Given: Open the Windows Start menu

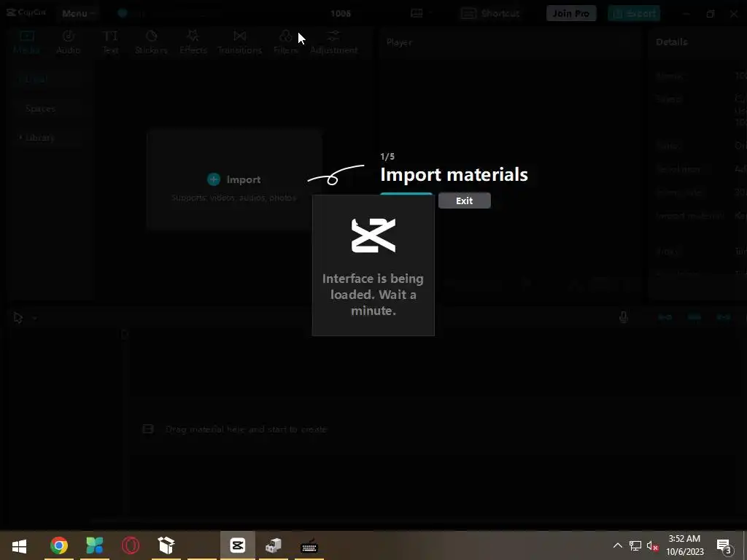Looking at the screenshot, I should click(x=19, y=545).
